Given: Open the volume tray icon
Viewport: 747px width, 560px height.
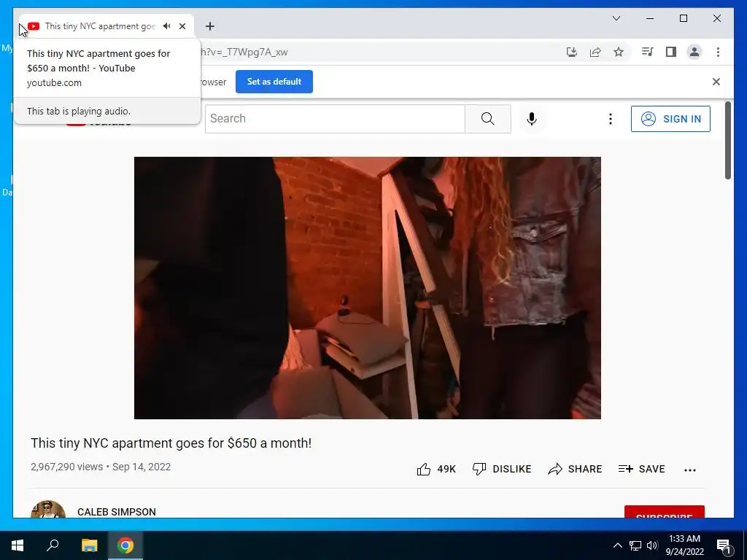Looking at the screenshot, I should (652, 545).
